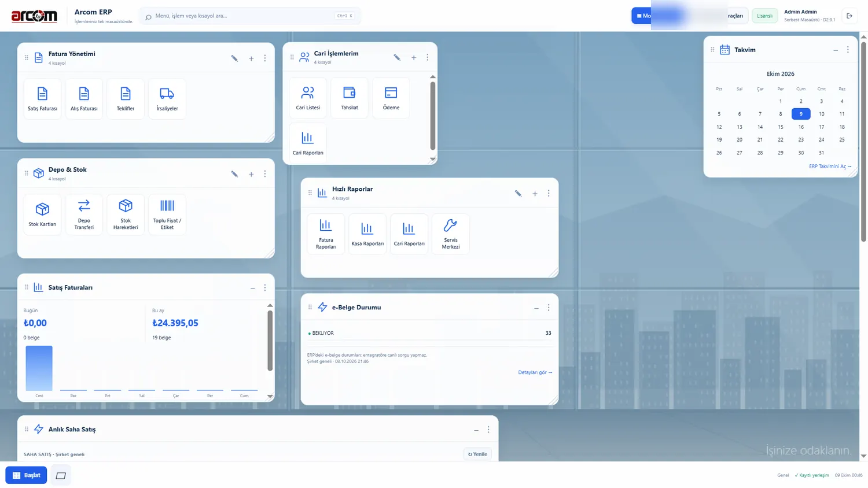
Task: Click the Başlat start button
Action: [26, 475]
